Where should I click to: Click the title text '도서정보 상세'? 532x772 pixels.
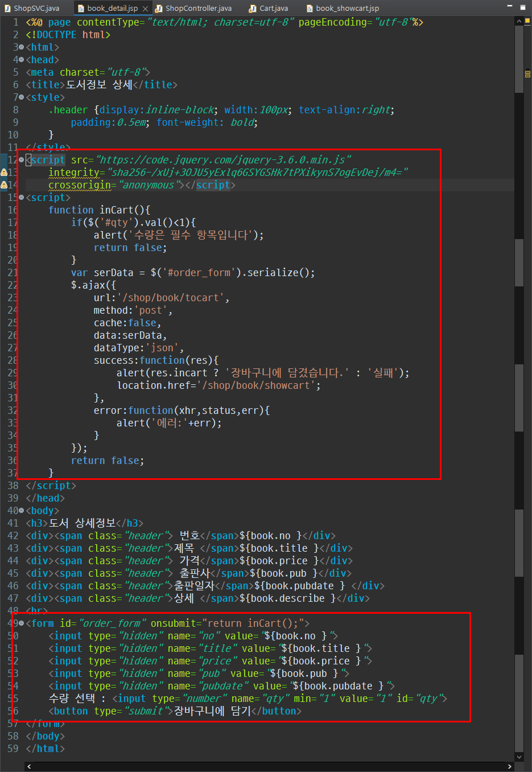pos(99,85)
